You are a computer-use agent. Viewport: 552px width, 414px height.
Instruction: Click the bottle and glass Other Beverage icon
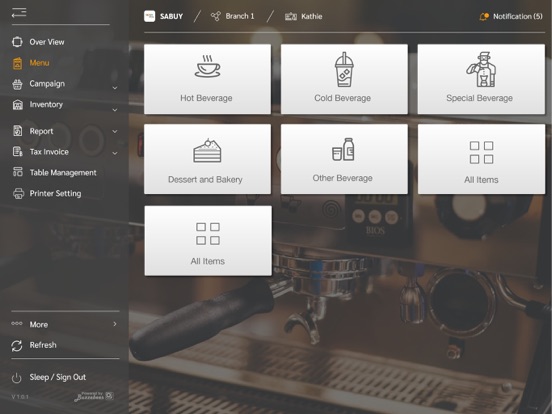[343, 149]
